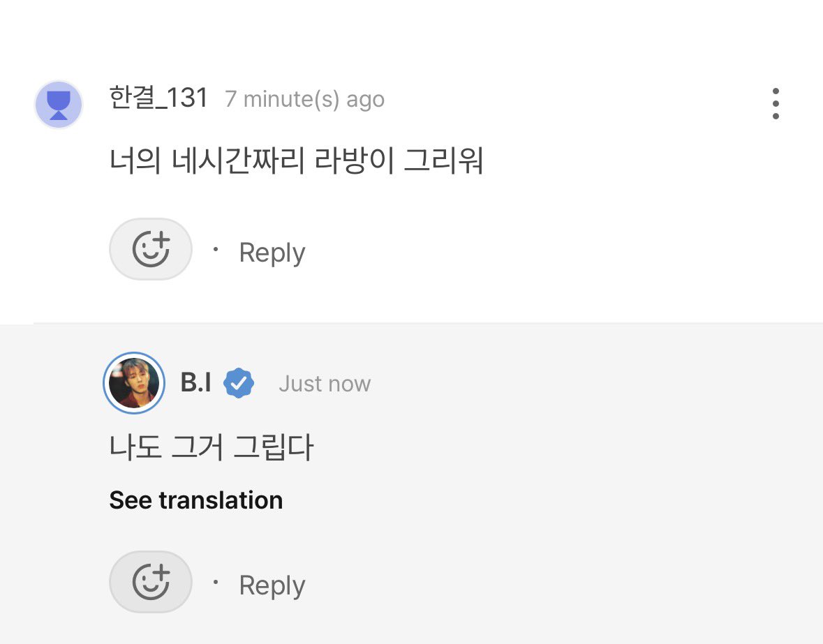Click the 'Just now' timestamp
823x644 pixels.
(x=325, y=383)
